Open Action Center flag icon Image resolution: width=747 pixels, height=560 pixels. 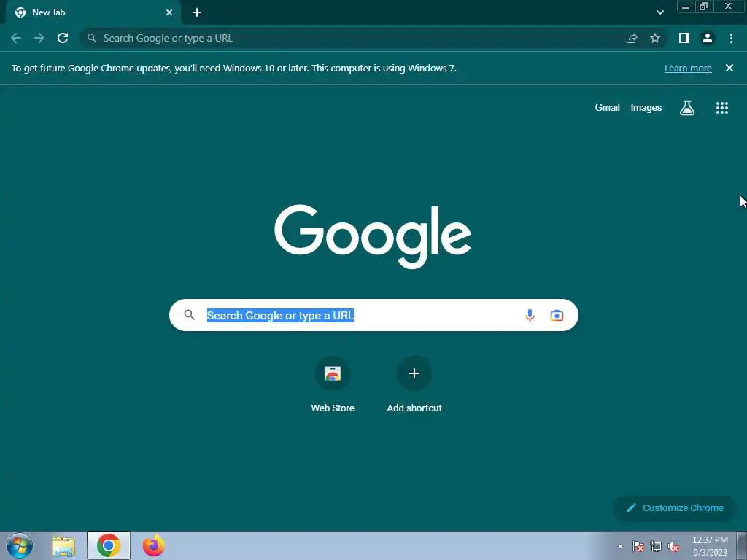coord(638,546)
